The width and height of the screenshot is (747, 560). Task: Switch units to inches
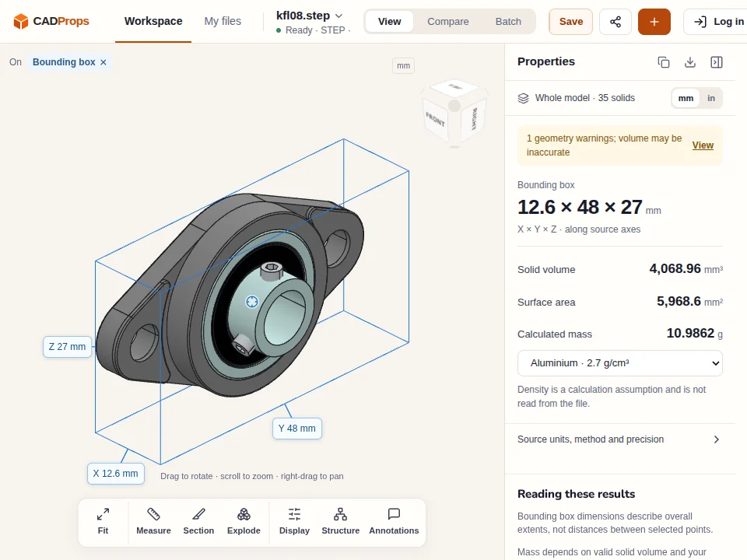[x=710, y=98]
